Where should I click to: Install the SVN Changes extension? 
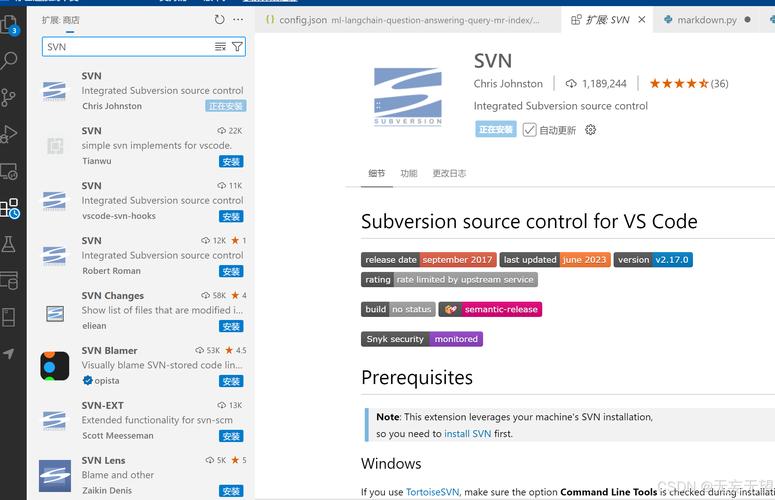(x=231, y=326)
